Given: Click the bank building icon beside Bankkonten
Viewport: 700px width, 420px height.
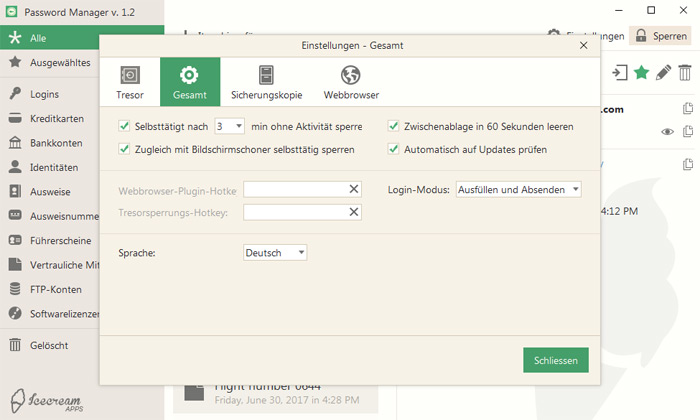Looking at the screenshot, I should pos(15,143).
